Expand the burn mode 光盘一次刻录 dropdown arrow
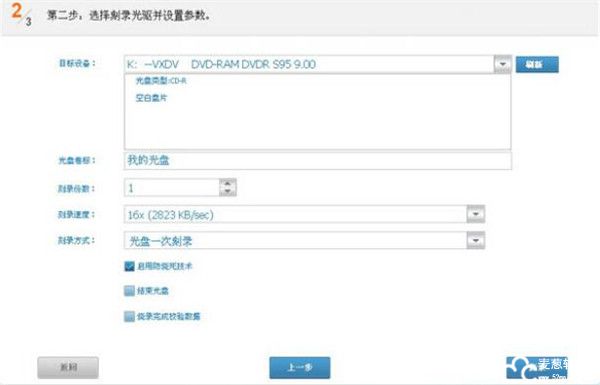600x385 pixels. (x=476, y=240)
